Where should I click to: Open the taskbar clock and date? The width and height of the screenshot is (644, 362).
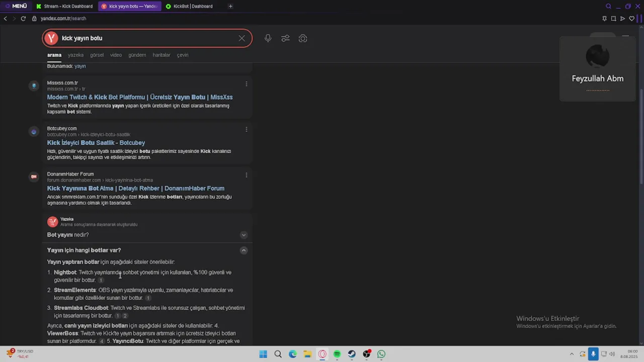tap(629, 354)
